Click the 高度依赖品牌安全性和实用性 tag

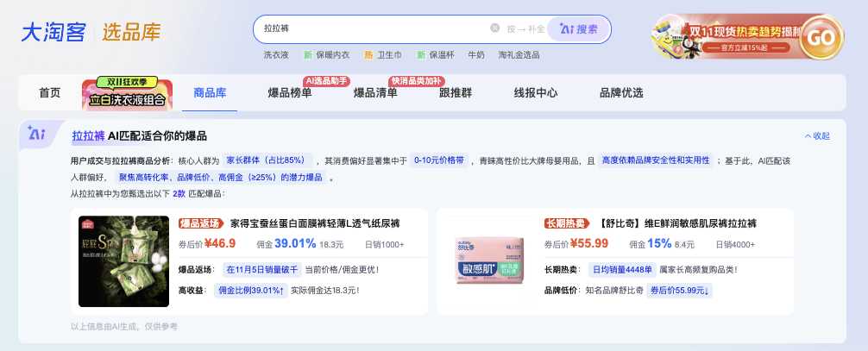(656, 160)
